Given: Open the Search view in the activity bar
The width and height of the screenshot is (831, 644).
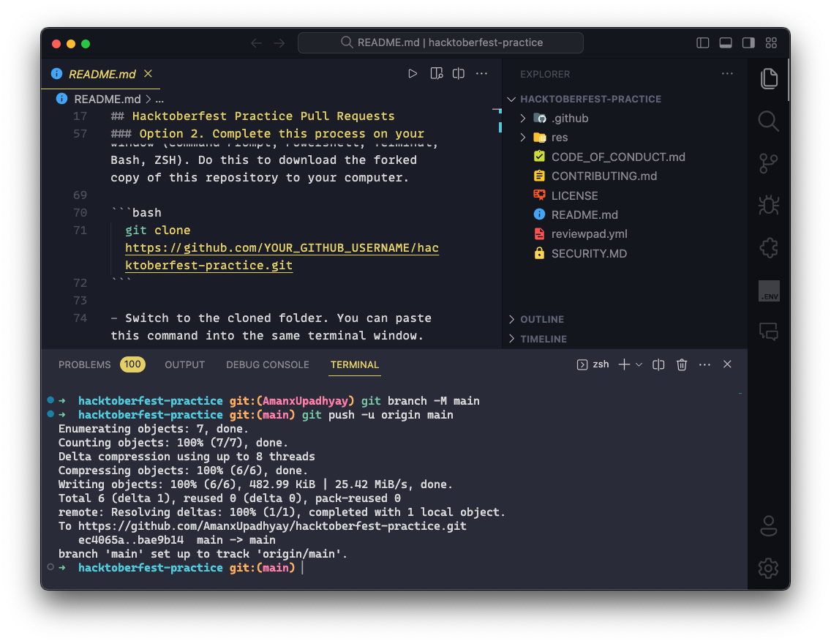Looking at the screenshot, I should click(768, 121).
